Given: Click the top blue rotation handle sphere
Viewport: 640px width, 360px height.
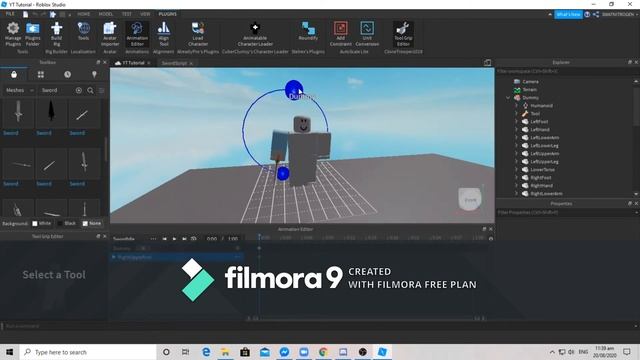Looking at the screenshot, I should (x=293, y=89).
